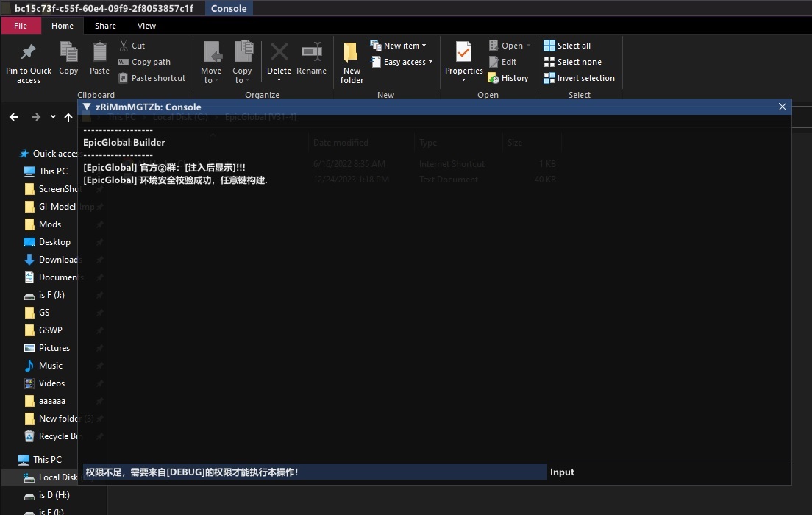Switch to the View ribbon tab

tap(146, 26)
